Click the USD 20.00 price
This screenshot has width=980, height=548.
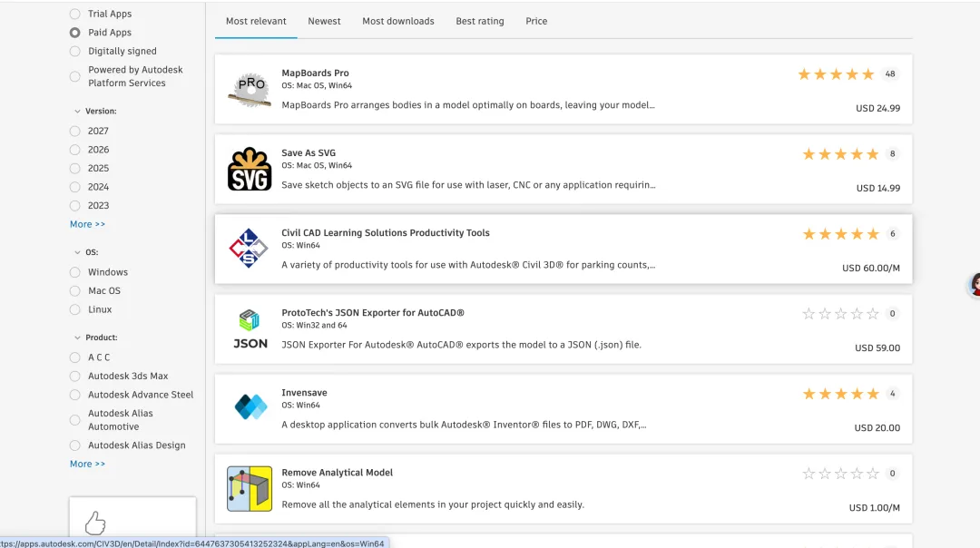tap(877, 428)
